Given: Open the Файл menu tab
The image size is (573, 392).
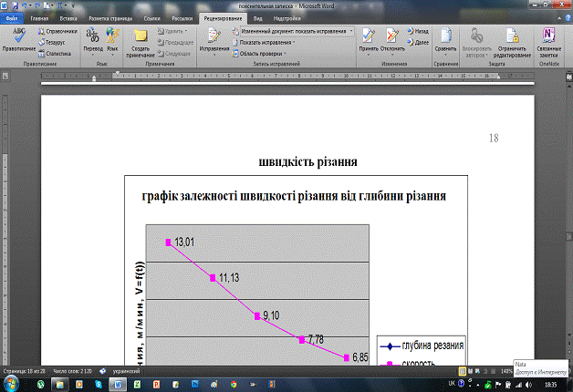Looking at the screenshot, I should [13, 16].
